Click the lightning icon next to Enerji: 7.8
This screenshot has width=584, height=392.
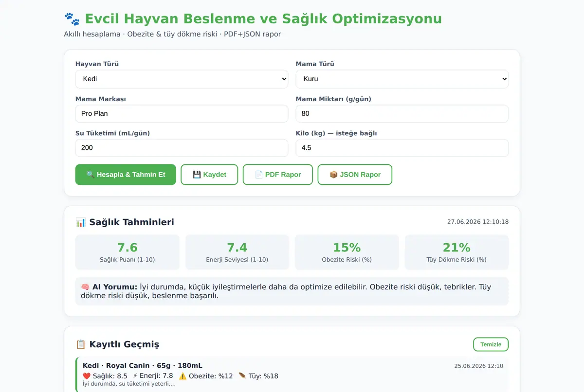pyautogui.click(x=135, y=376)
